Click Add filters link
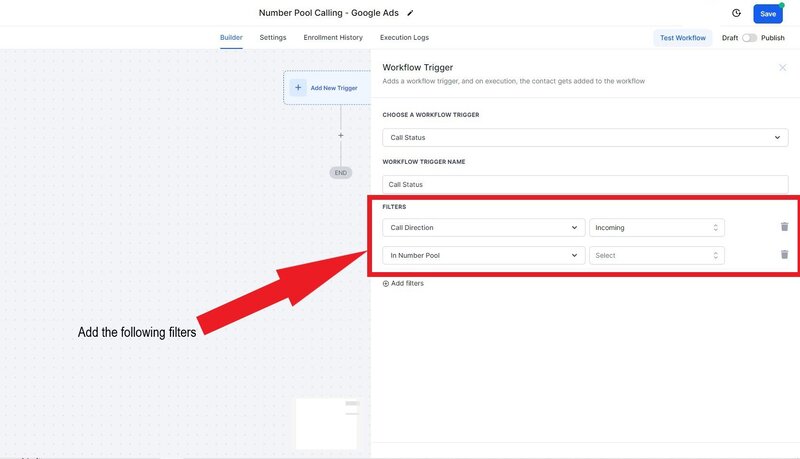This screenshot has width=800, height=459. tap(403, 284)
